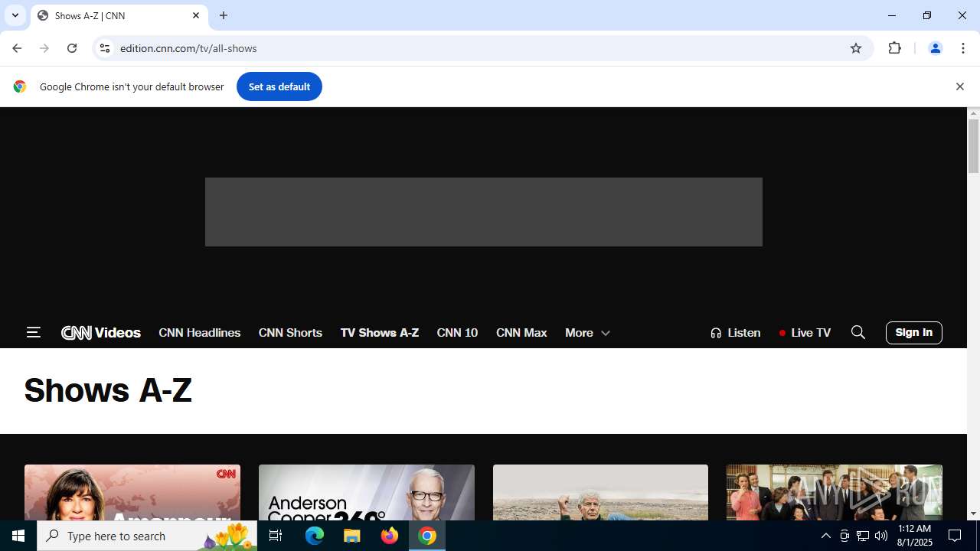
Task: Open the Extensions puzzle icon
Action: pos(895,48)
